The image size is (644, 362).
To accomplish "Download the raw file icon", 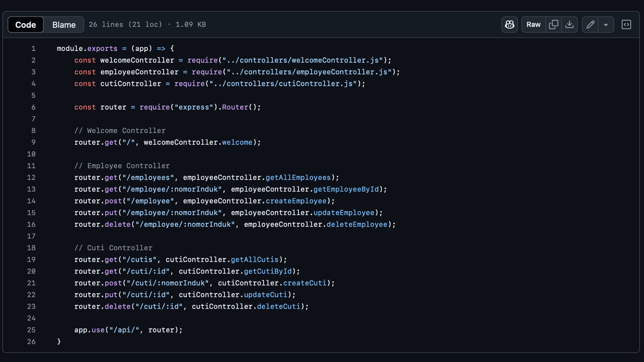I will [x=570, y=24].
